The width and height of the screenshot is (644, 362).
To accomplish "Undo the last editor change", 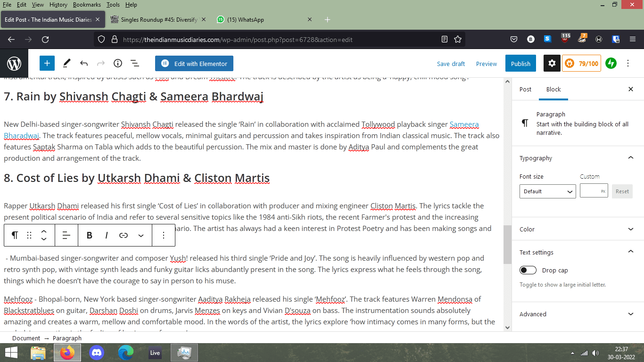I will (84, 63).
